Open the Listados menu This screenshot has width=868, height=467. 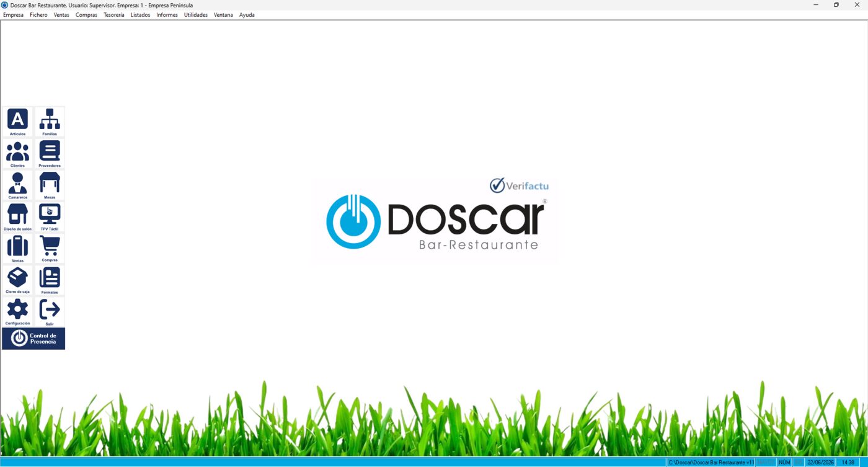tap(140, 15)
